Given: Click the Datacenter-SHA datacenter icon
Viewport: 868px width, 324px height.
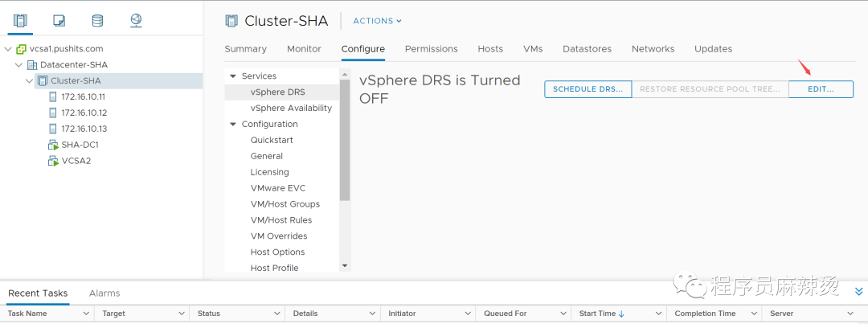Looking at the screenshot, I should point(32,64).
